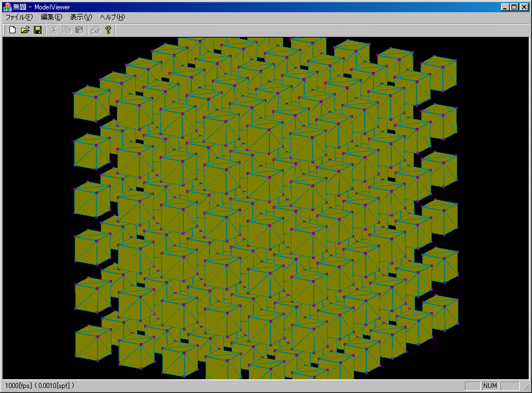
Task: Open the ヘルプ(H) menu
Action: (x=112, y=17)
